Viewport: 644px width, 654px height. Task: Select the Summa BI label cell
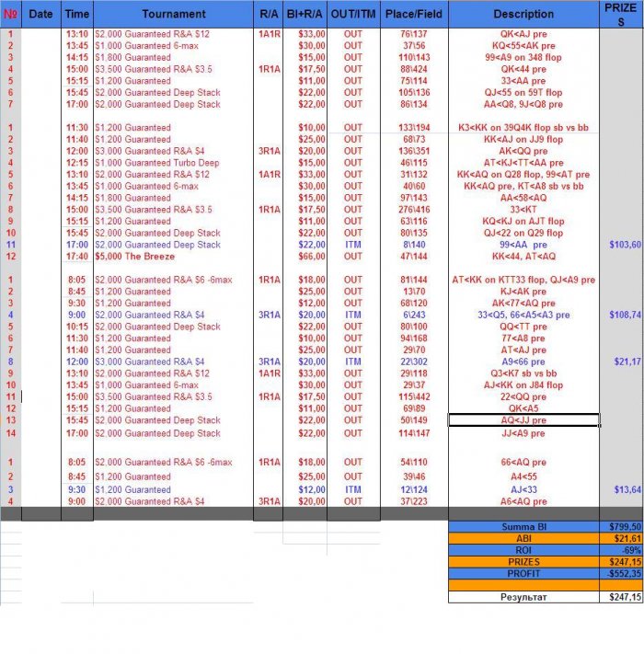(523, 527)
